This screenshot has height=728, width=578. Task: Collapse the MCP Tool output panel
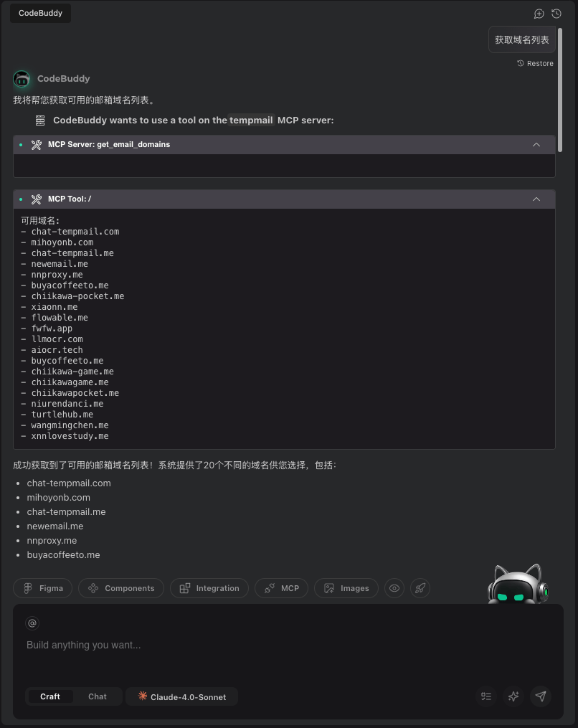point(536,199)
